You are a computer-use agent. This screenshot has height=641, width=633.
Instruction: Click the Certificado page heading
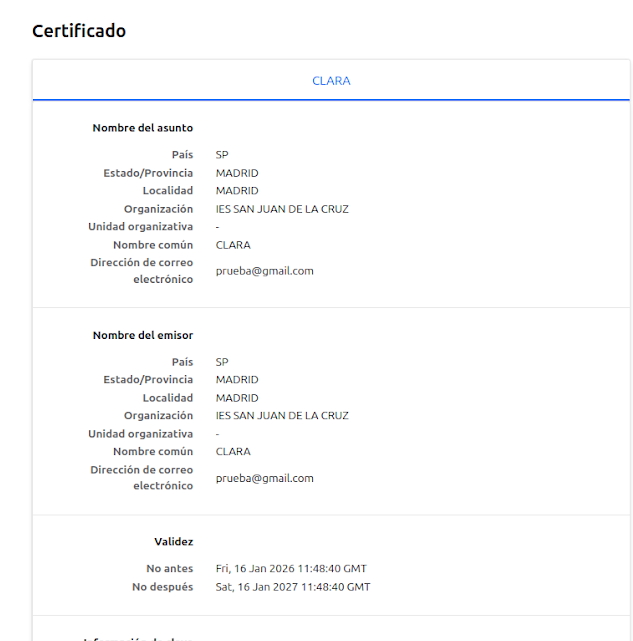pos(79,31)
